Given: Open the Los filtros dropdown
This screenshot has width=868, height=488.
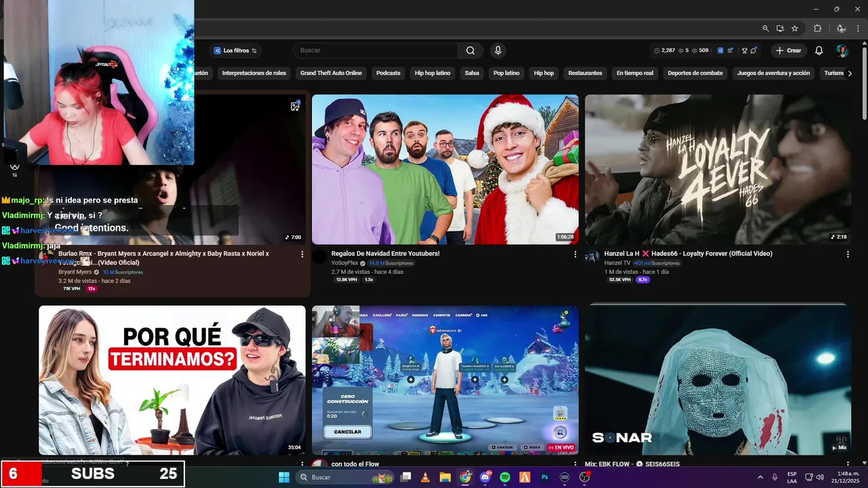Looking at the screenshot, I should (x=235, y=50).
